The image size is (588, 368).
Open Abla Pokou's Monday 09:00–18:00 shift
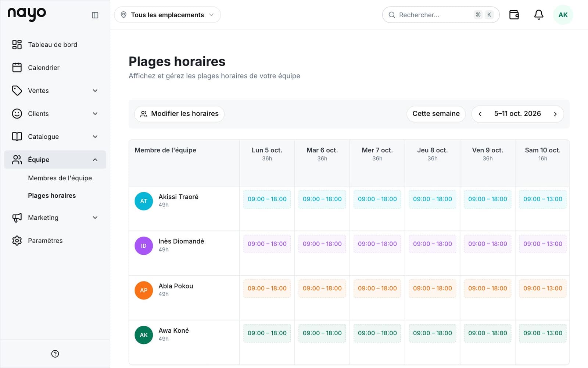pos(267,289)
